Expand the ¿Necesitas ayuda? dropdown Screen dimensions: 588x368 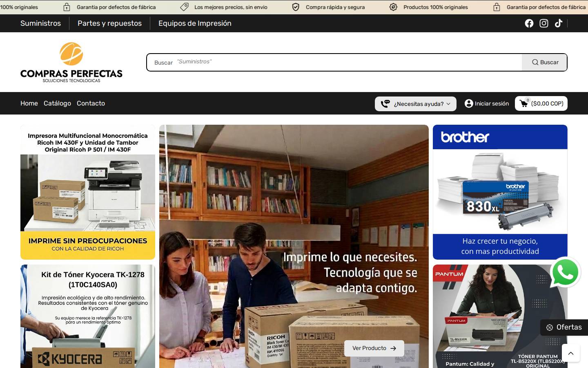pos(416,104)
